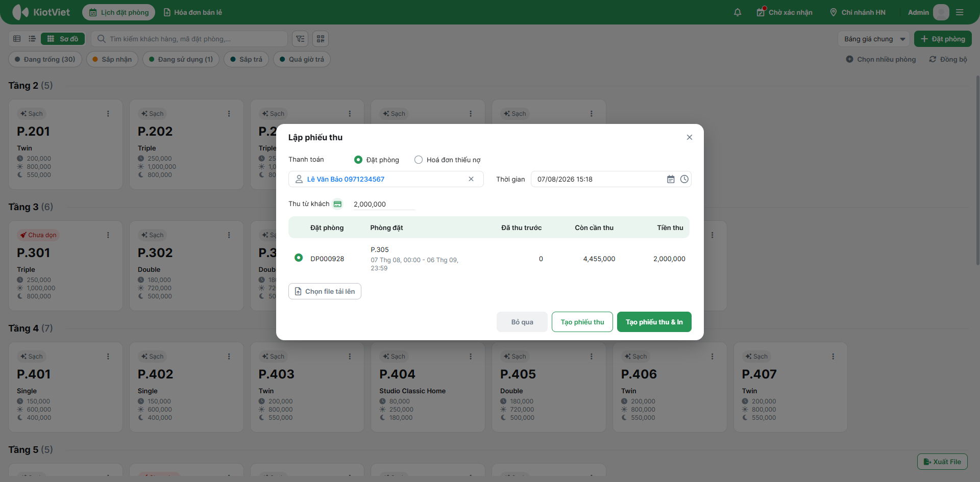Click Tạo phiếu thu button
Screen dimensions: 980x482
[x=582, y=322]
